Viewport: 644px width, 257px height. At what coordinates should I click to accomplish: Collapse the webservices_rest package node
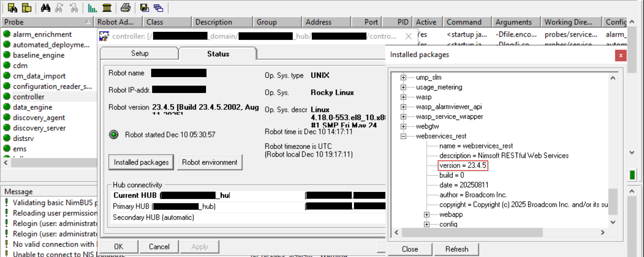[403, 136]
